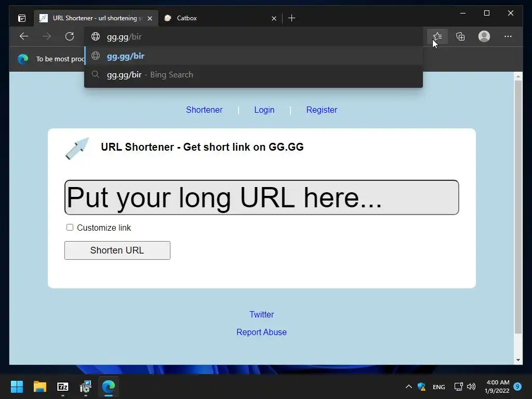This screenshot has width=532, height=399.
Task: Reload the page with the refresh icon
Action: pos(70,36)
